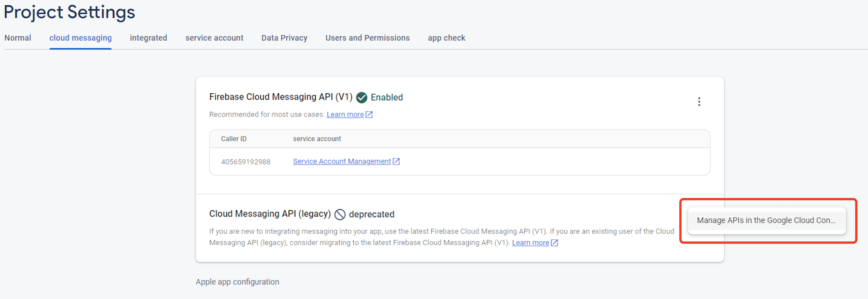Switch to the Normal tab
868x299 pixels.
pos(18,38)
